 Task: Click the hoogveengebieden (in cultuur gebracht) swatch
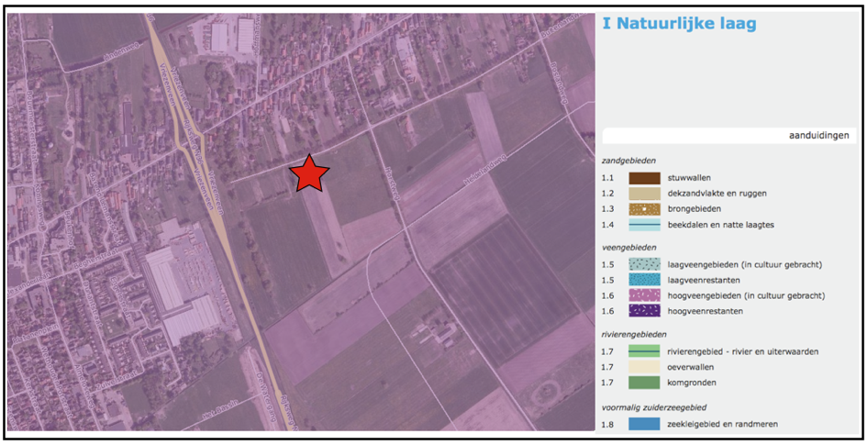(644, 295)
